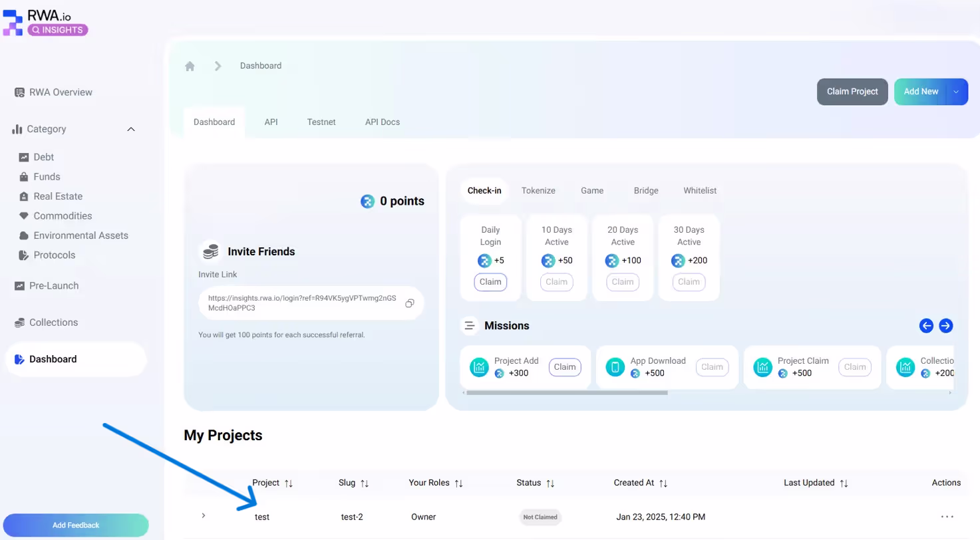Click the Protocols category icon
This screenshot has width=980, height=540.
coord(24,255)
